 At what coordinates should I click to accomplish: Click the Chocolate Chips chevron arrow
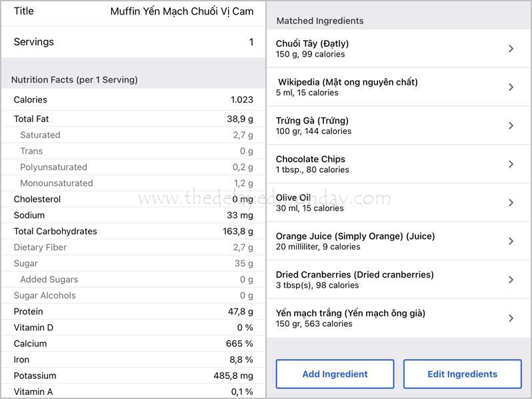pyautogui.click(x=511, y=164)
